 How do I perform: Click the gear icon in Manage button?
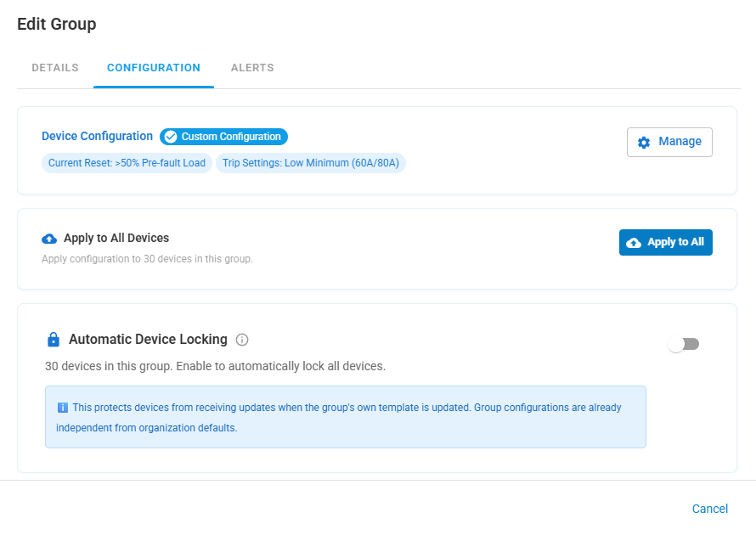tap(644, 142)
